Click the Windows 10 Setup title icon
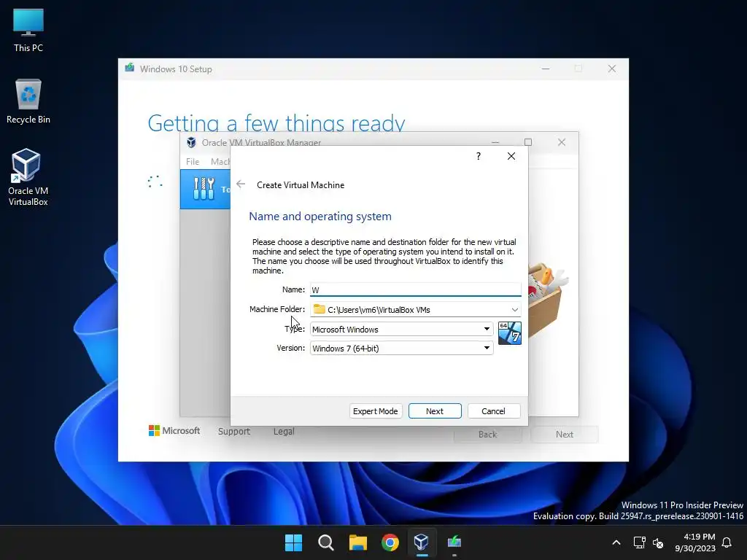This screenshot has width=747, height=560. 130,68
